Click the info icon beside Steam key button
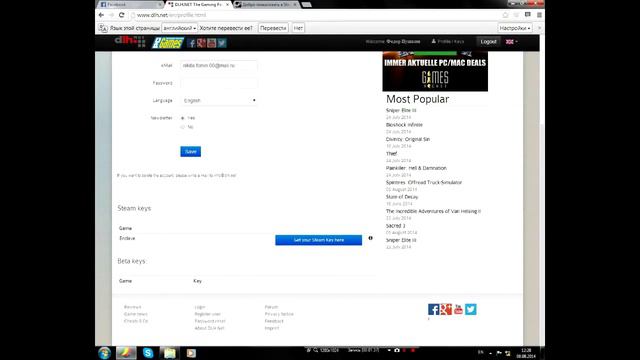This screenshot has width=640, height=360. (371, 238)
